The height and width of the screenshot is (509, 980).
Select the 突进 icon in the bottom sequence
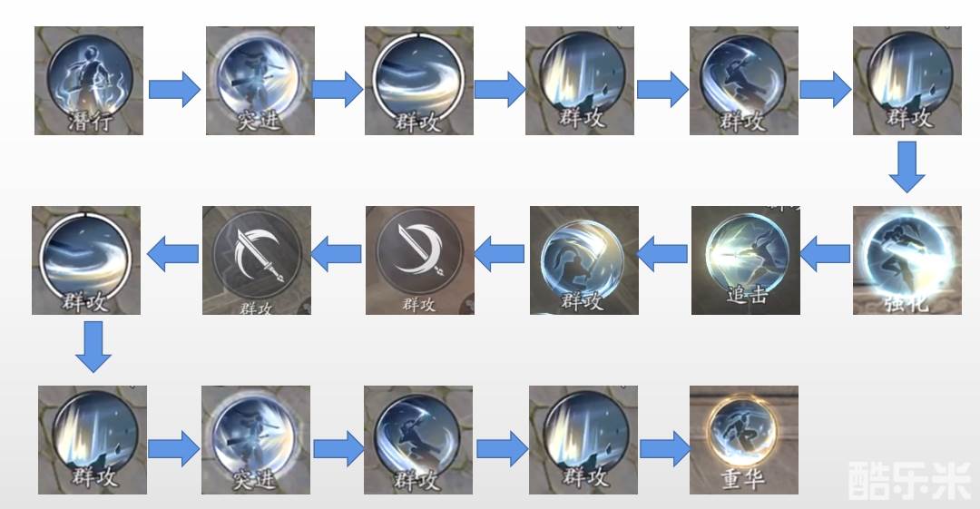coord(256,439)
